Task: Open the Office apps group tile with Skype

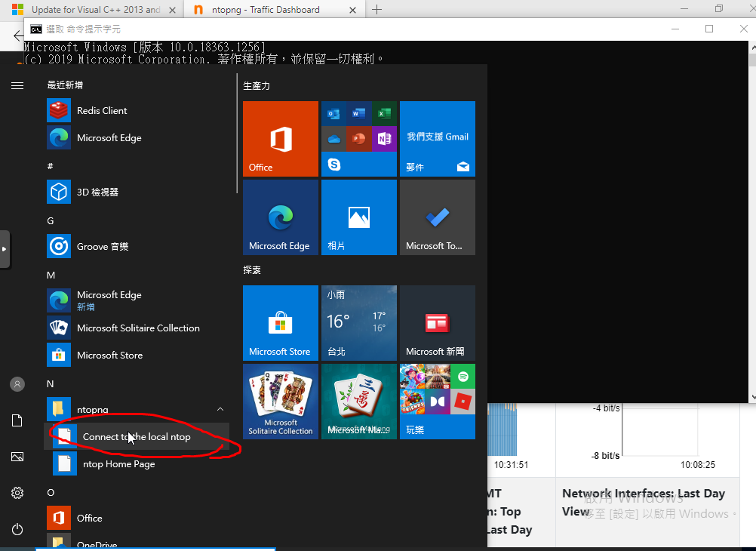Action: tap(359, 139)
